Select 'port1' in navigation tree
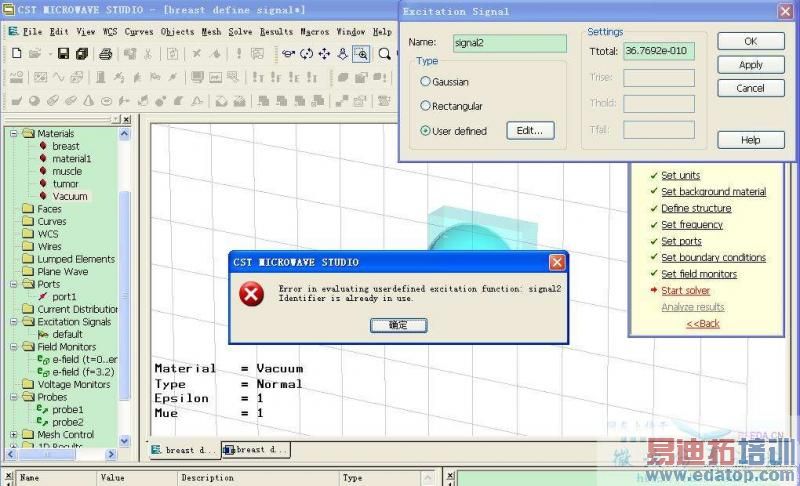800x486 pixels. pos(64,297)
